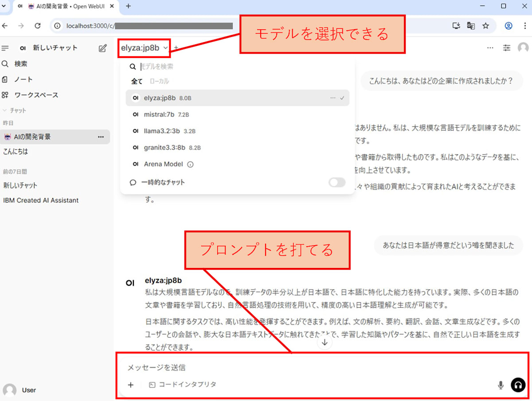
Task: Open the browser profile icon
Action: 509,26
